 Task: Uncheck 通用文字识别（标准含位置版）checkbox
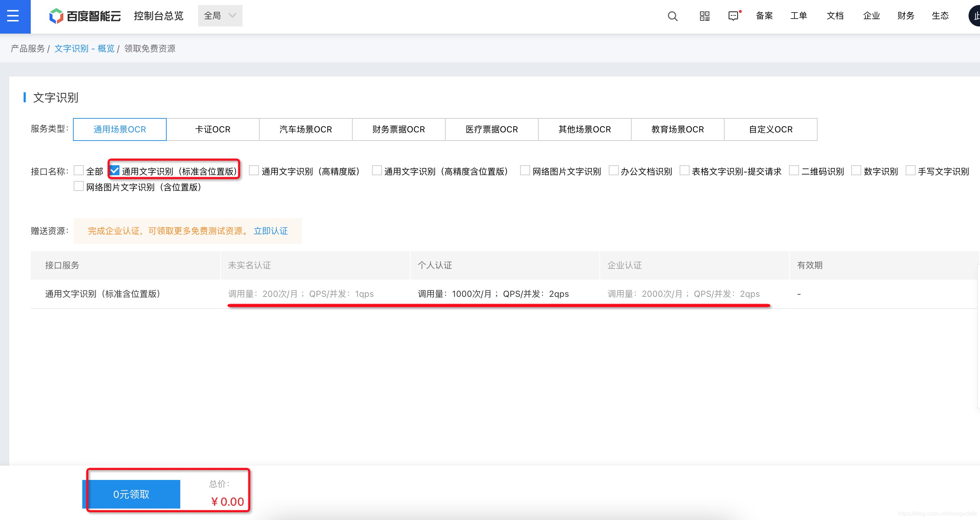[x=114, y=171]
